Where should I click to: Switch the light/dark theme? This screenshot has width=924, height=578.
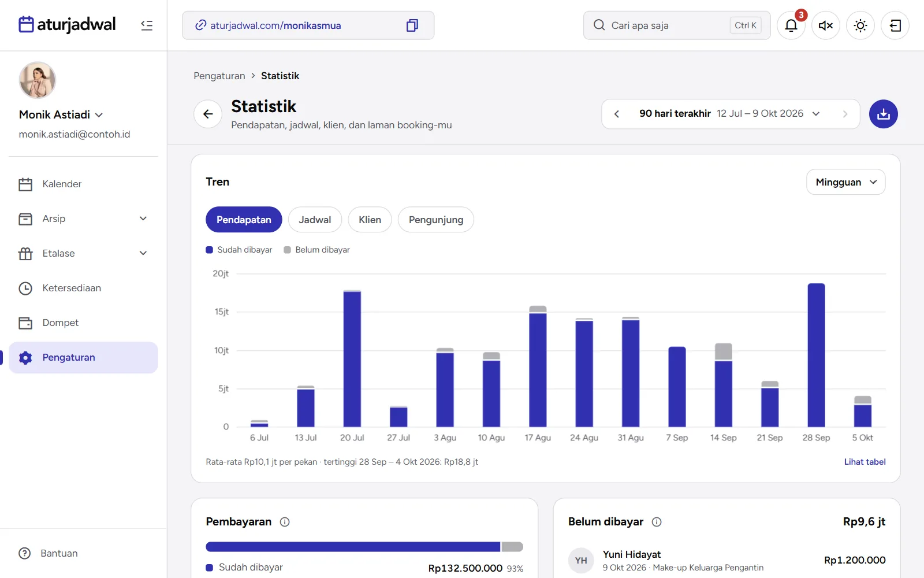[x=860, y=25]
